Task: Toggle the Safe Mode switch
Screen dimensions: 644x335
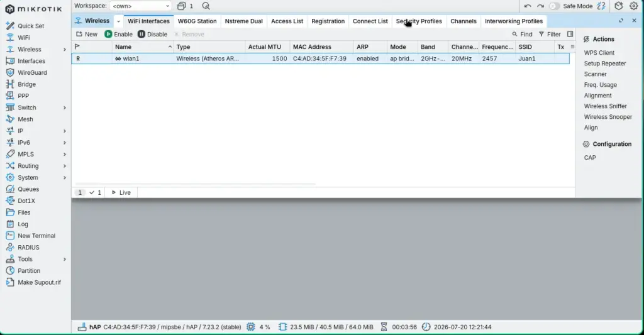Action: pyautogui.click(x=554, y=6)
